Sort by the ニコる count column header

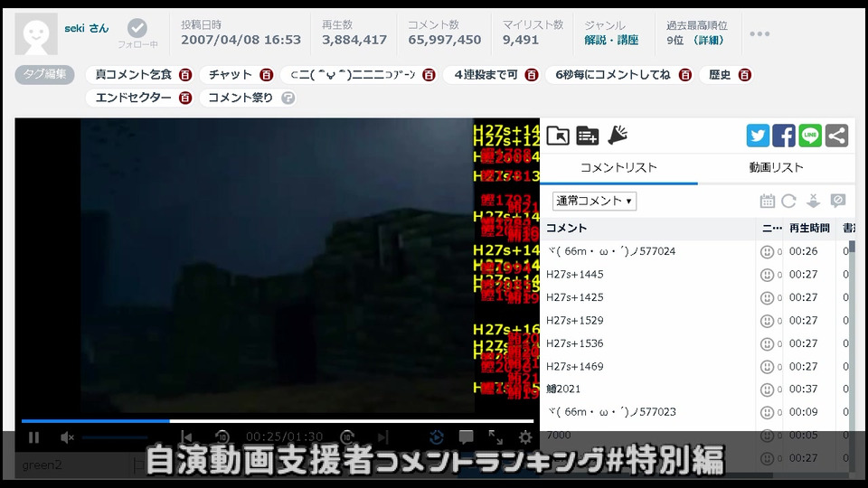[771, 228]
